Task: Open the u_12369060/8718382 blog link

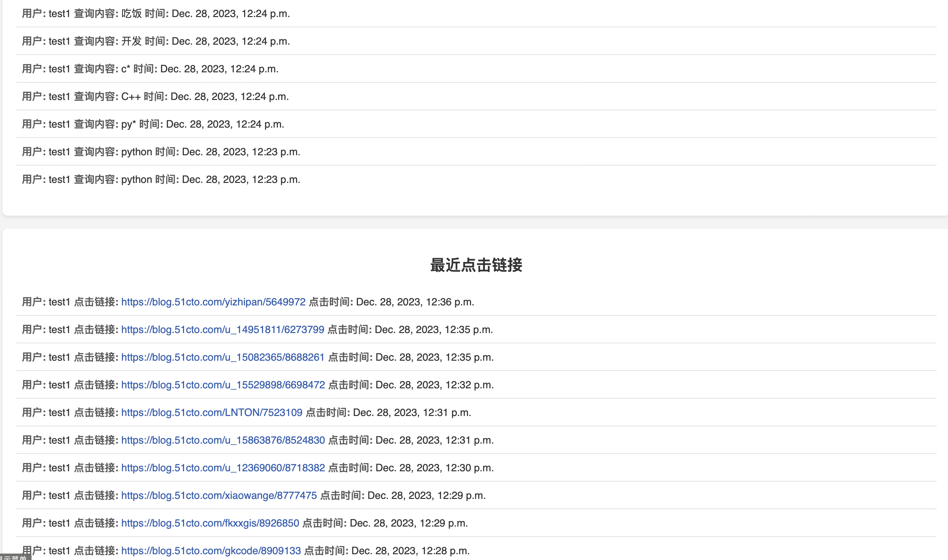Action: pyautogui.click(x=223, y=467)
